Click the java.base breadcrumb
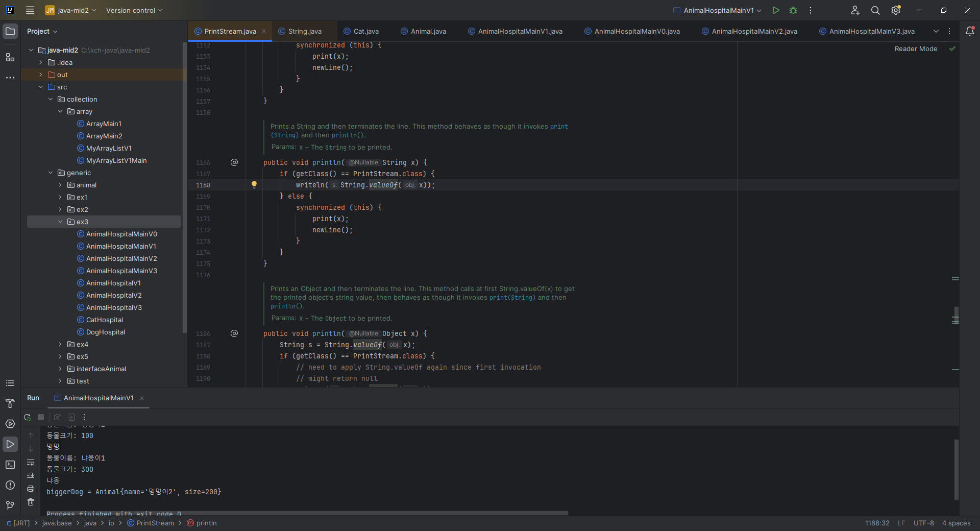This screenshot has width=980, height=531. 57,523
